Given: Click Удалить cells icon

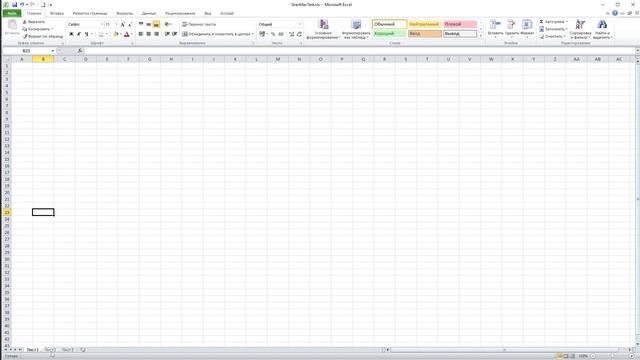Looking at the screenshot, I should 511,24.
